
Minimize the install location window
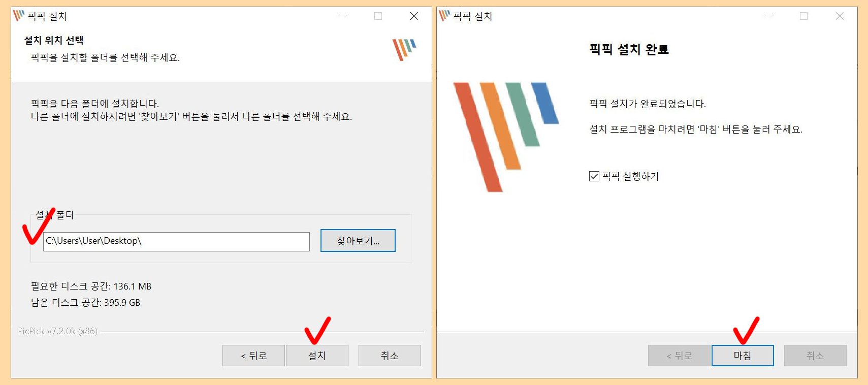click(x=343, y=16)
